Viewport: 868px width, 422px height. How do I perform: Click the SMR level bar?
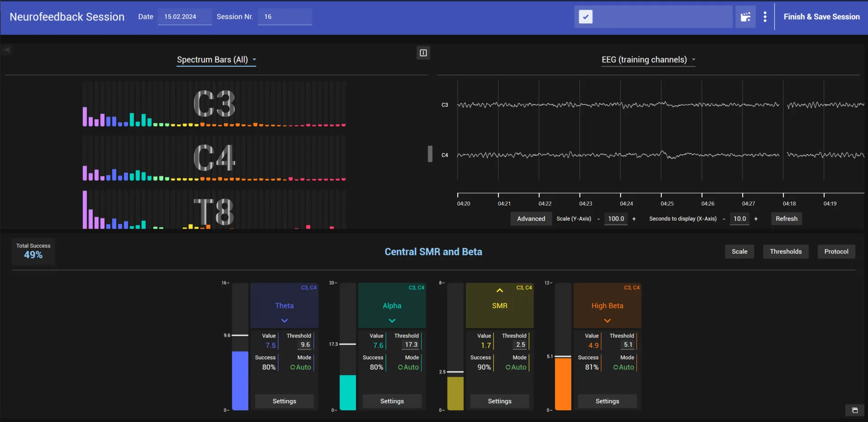(x=455, y=394)
